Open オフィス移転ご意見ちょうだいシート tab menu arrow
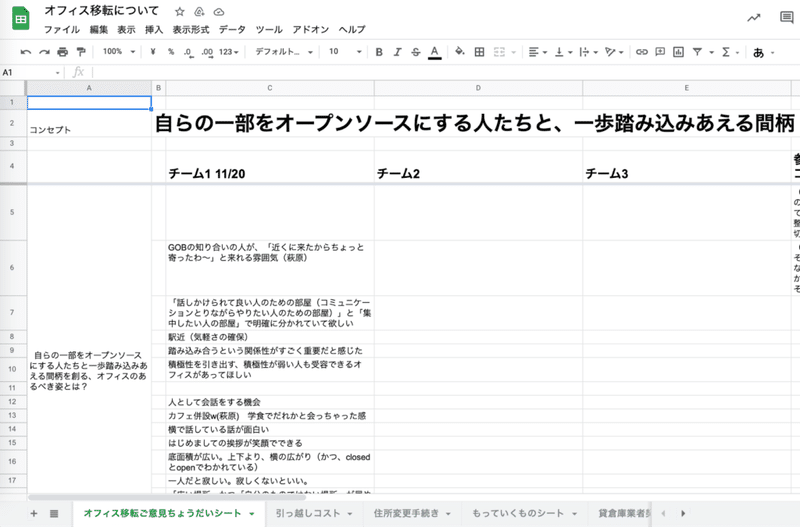 point(252,514)
